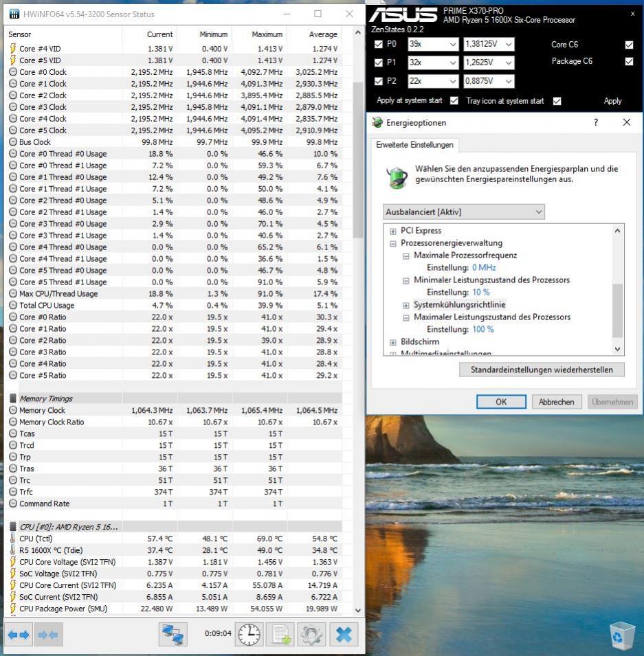
Task: Reset elapsed time with clock icon
Action: click(x=249, y=635)
